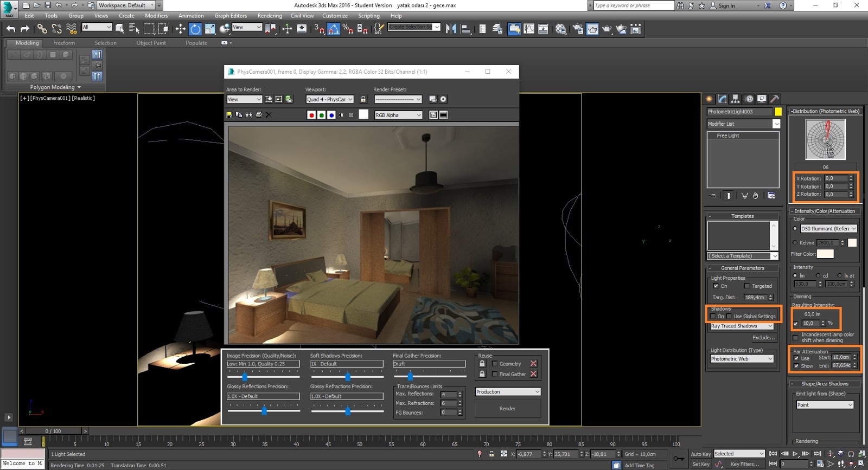Toggle the Angle Snap icon

334,29
